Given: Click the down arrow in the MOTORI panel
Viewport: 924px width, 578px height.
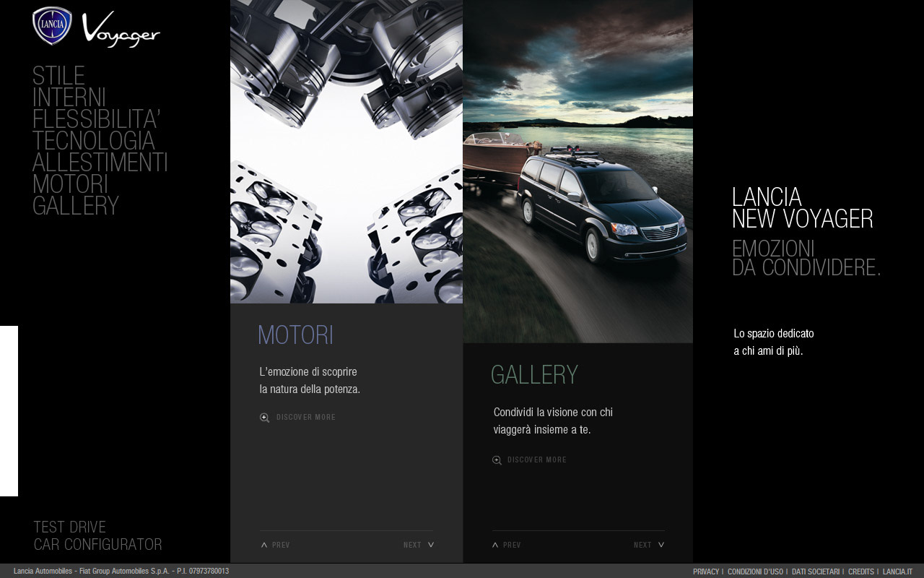Looking at the screenshot, I should coord(431,545).
